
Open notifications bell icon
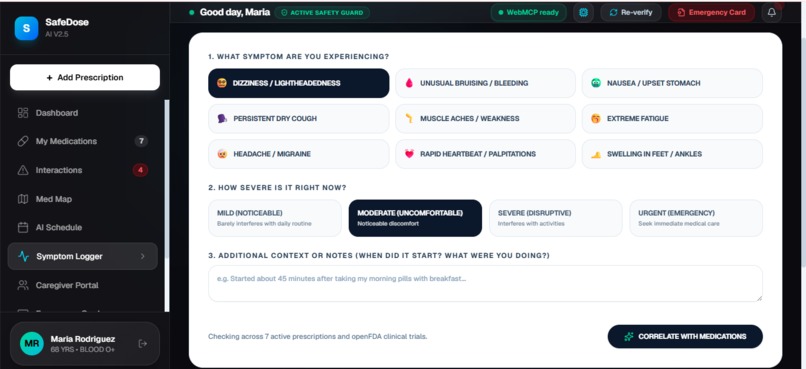772,12
